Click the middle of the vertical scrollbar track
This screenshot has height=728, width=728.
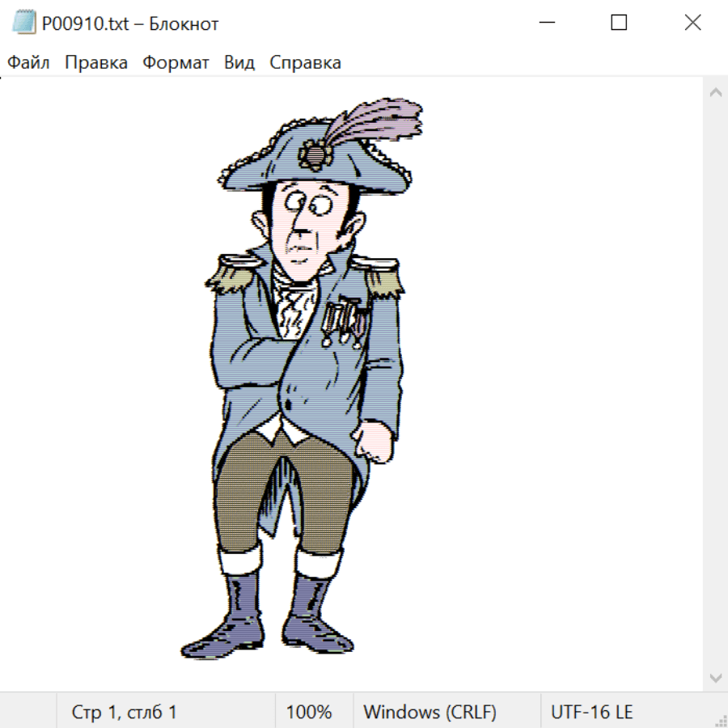coord(715,384)
